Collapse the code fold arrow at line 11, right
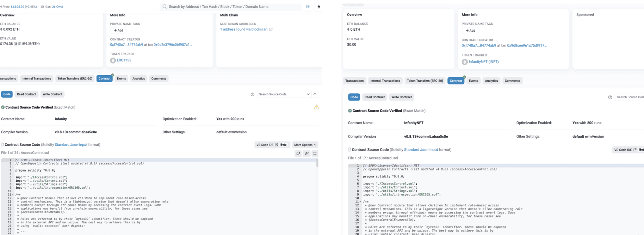 click(361, 201)
